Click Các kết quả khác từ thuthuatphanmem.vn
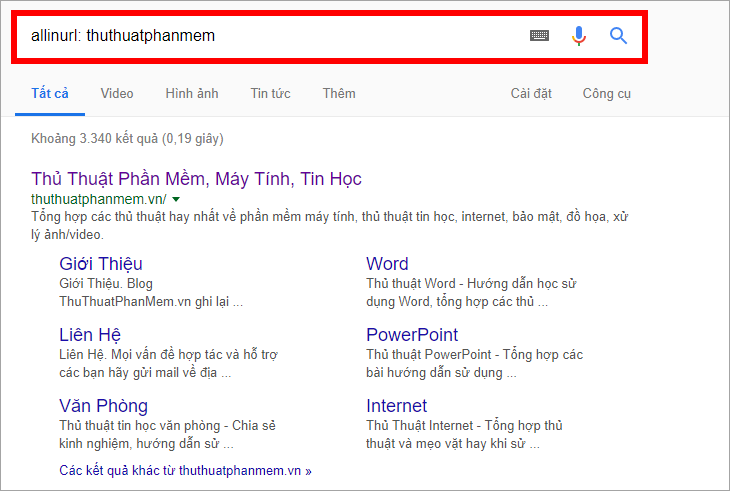The image size is (730, 491). pos(185,471)
